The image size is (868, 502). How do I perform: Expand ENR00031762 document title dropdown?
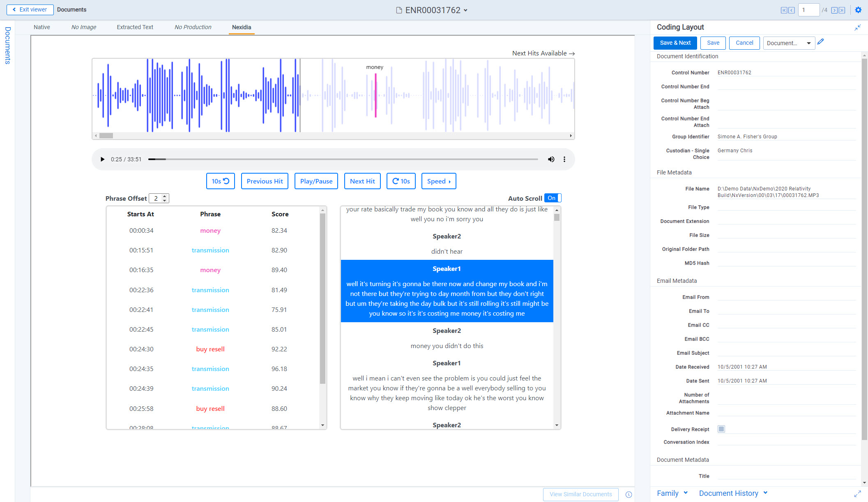(x=465, y=10)
